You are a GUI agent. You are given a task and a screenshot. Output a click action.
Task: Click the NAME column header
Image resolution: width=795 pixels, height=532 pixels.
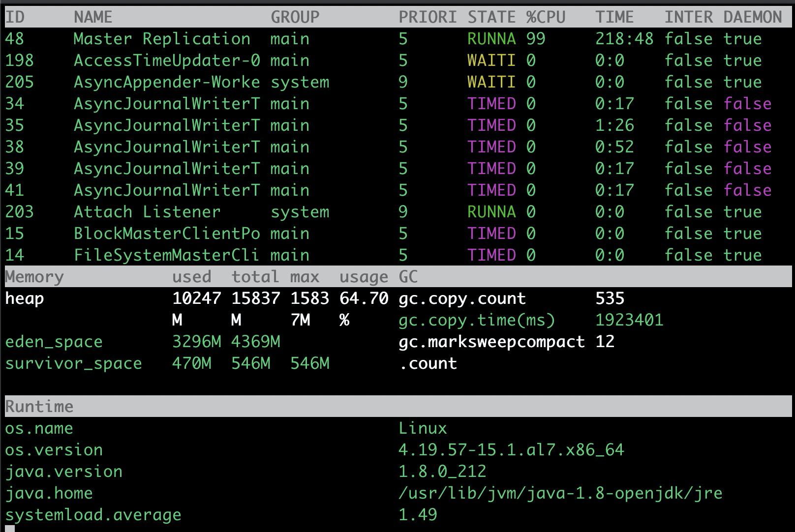pyautogui.click(x=94, y=16)
